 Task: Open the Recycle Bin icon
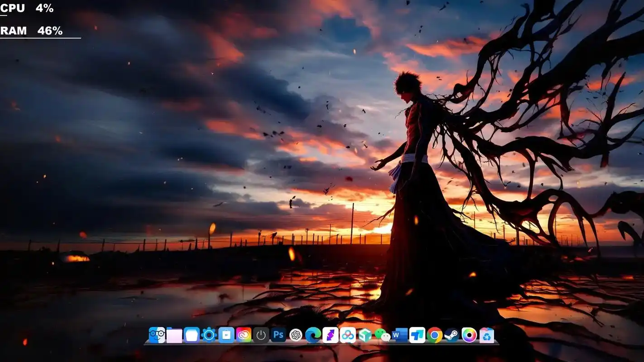pyautogui.click(x=486, y=335)
